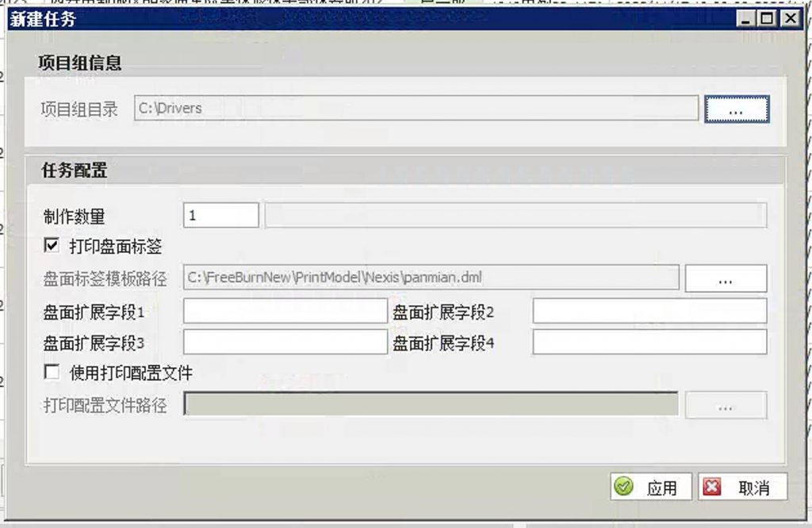Image resolution: width=812 pixels, height=528 pixels.
Task: Maximize the 新建任务 window
Action: (x=767, y=19)
